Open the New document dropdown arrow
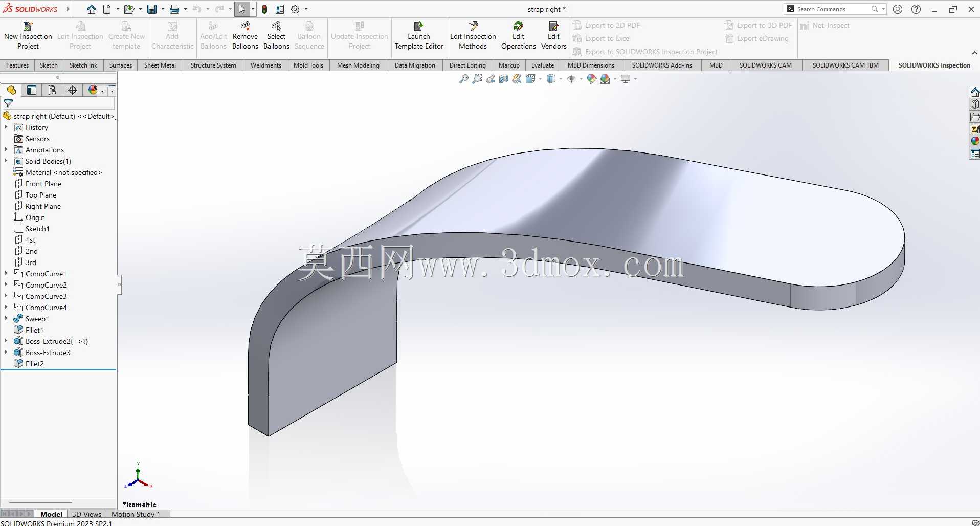 pyautogui.click(x=118, y=9)
